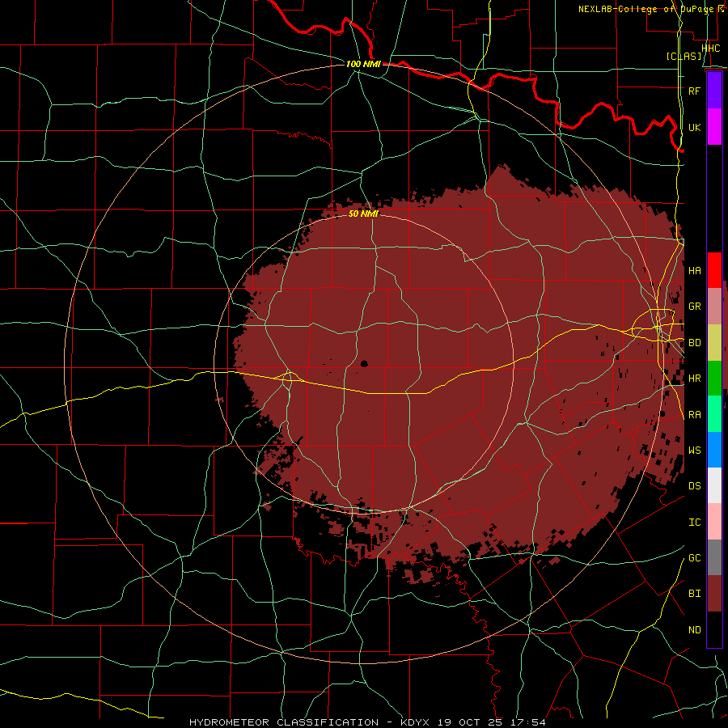Click the RA legend label
The width and height of the screenshot is (728, 728).
click(694, 415)
